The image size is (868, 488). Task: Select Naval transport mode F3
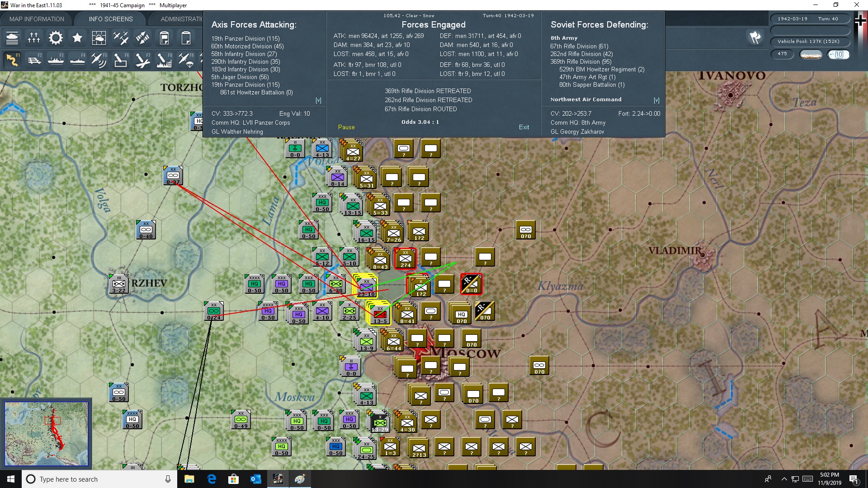point(56,60)
